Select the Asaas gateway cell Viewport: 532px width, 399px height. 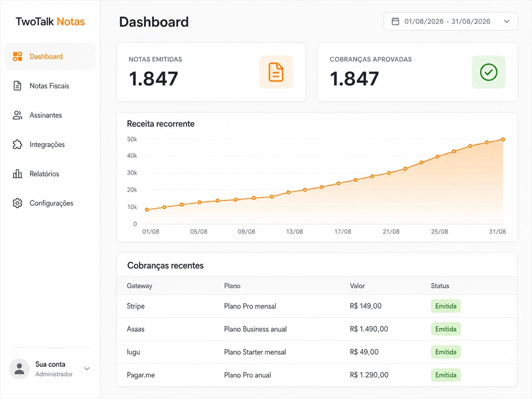coord(136,329)
